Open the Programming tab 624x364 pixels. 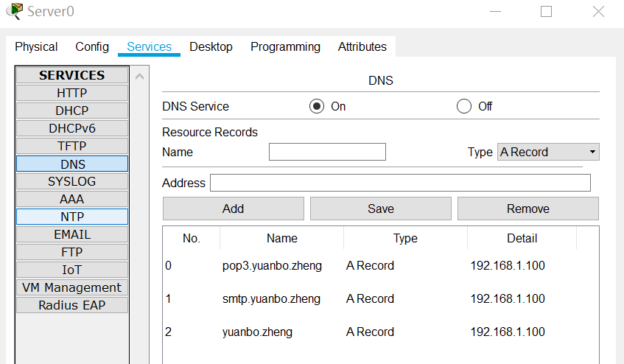point(285,46)
